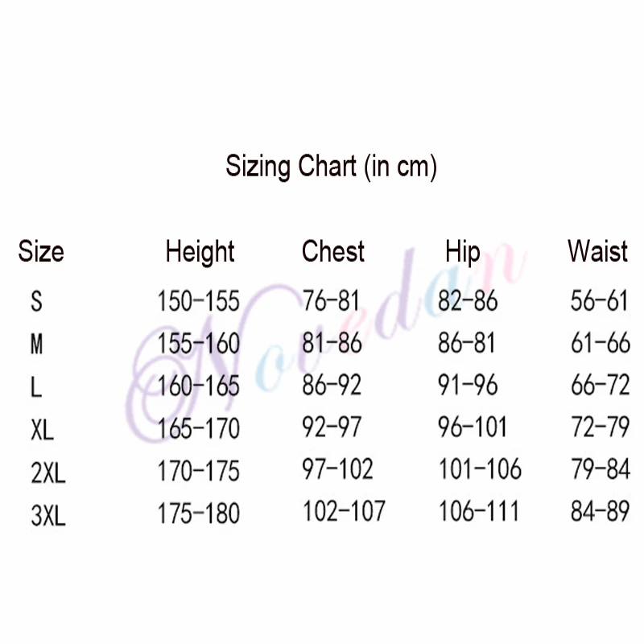Click the height value 175-180
The image size is (644, 644).
[x=199, y=513]
